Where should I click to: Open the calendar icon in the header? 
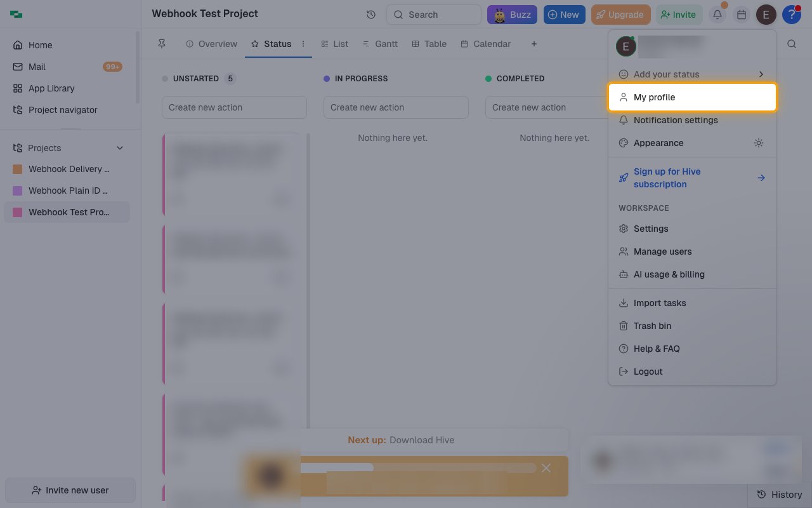pyautogui.click(x=742, y=15)
